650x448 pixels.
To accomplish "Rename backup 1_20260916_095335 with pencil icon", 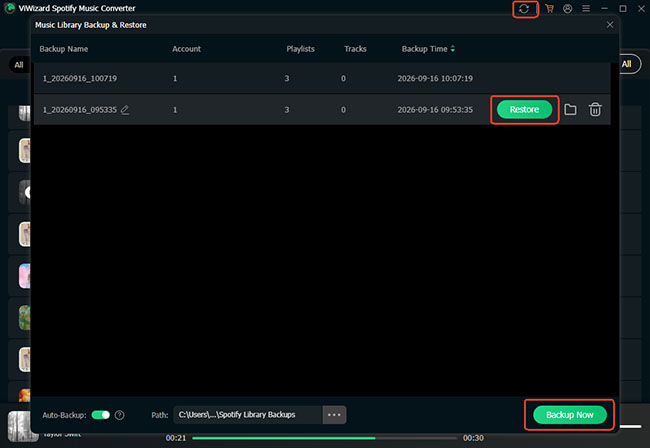I will coord(125,110).
